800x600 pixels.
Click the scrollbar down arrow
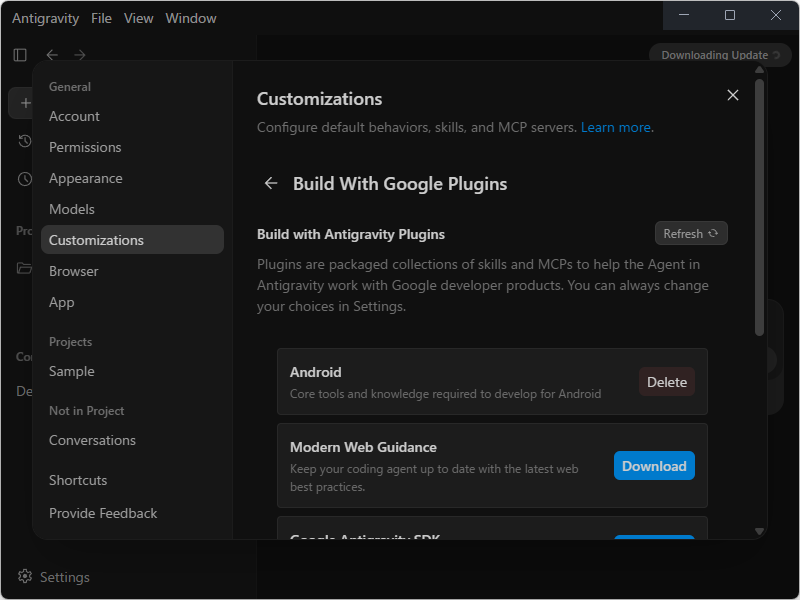759,532
